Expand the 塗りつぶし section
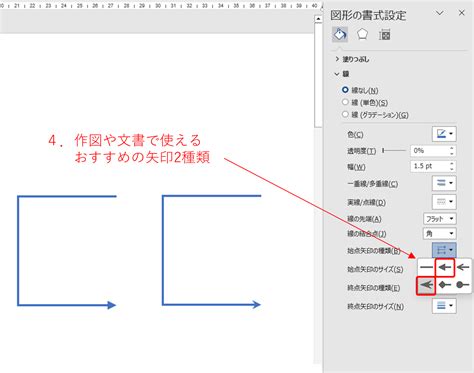474x373 pixels. pyautogui.click(x=352, y=59)
